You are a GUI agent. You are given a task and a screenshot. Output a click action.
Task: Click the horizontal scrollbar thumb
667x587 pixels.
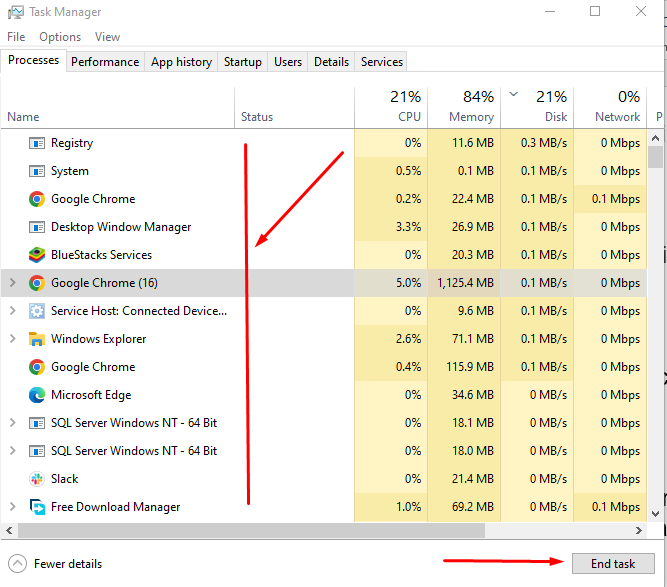(251, 530)
